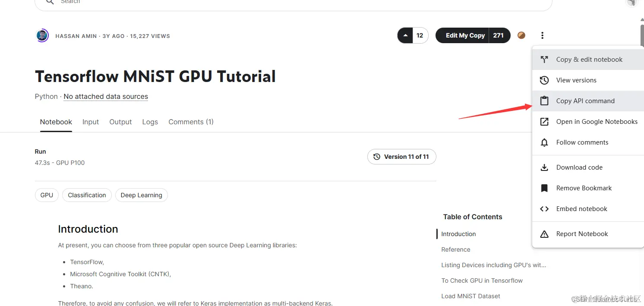Choose Report Notebook
This screenshot has width=644, height=306.
pyautogui.click(x=588, y=234)
